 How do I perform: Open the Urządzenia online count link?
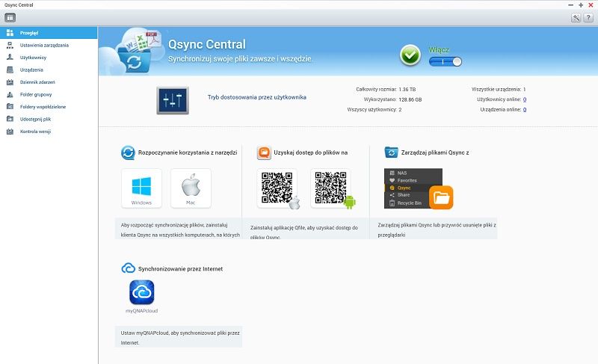pyautogui.click(x=525, y=109)
